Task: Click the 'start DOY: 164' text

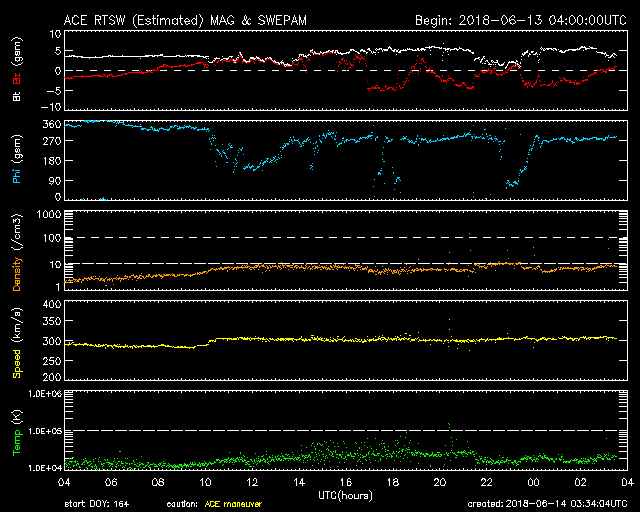Action: pos(97,504)
